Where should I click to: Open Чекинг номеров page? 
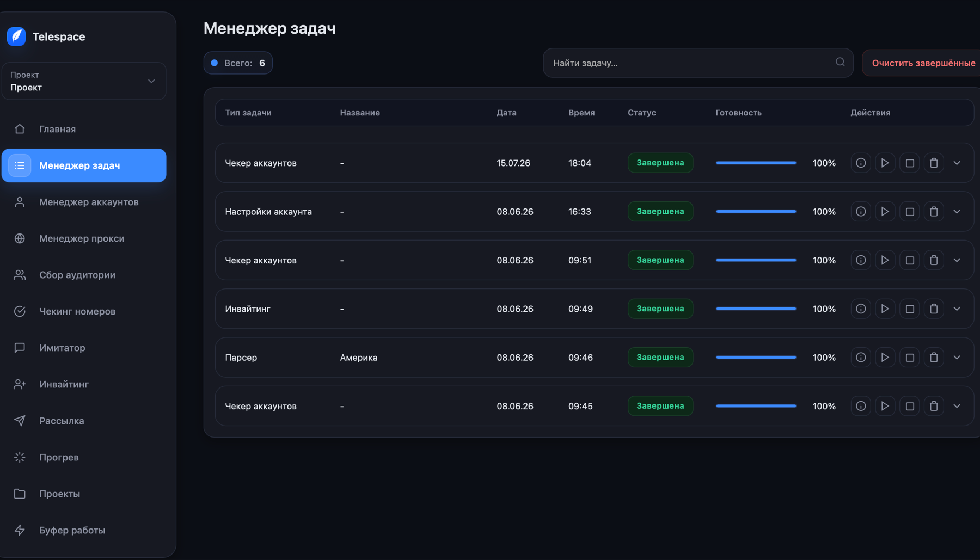(x=84, y=311)
